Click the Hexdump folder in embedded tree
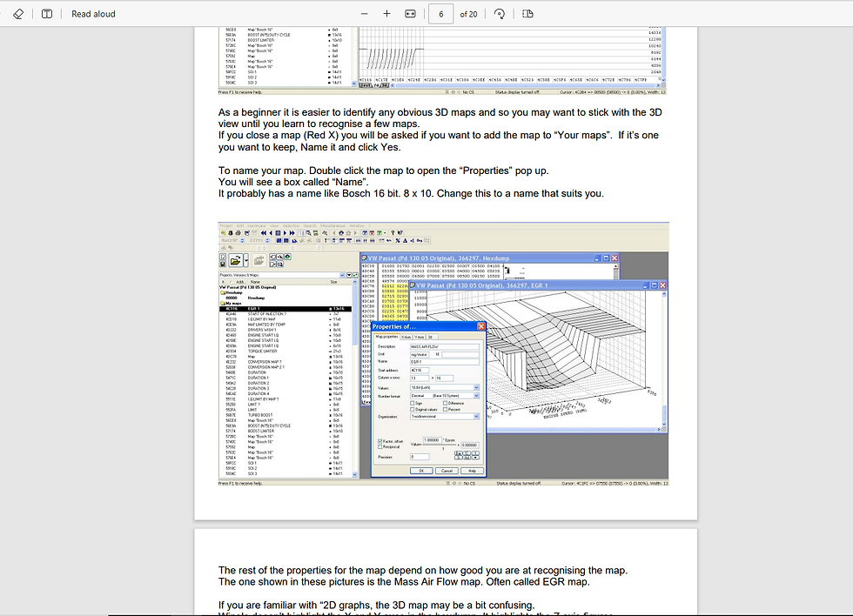 [x=232, y=292]
